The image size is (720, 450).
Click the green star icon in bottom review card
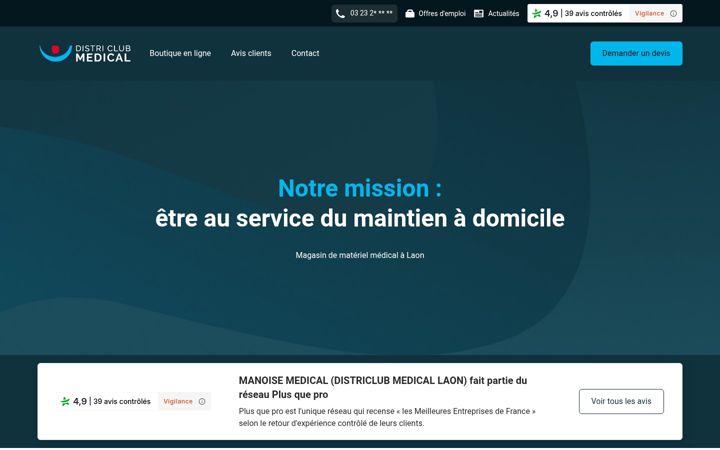pyautogui.click(x=65, y=402)
